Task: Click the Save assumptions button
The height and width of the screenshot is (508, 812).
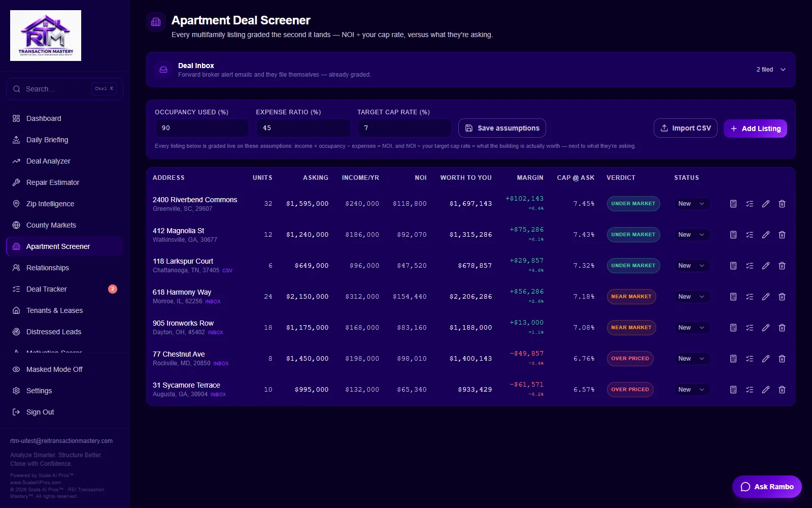Action: pyautogui.click(x=502, y=128)
